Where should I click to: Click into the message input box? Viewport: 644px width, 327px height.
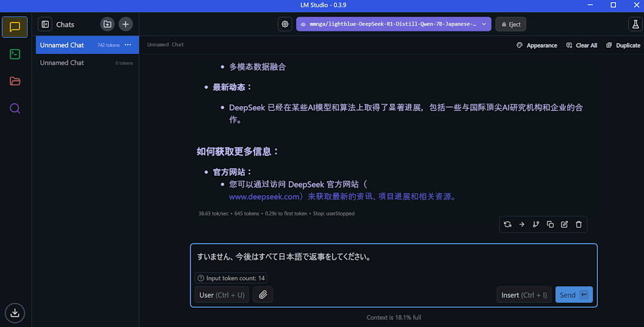(x=393, y=257)
